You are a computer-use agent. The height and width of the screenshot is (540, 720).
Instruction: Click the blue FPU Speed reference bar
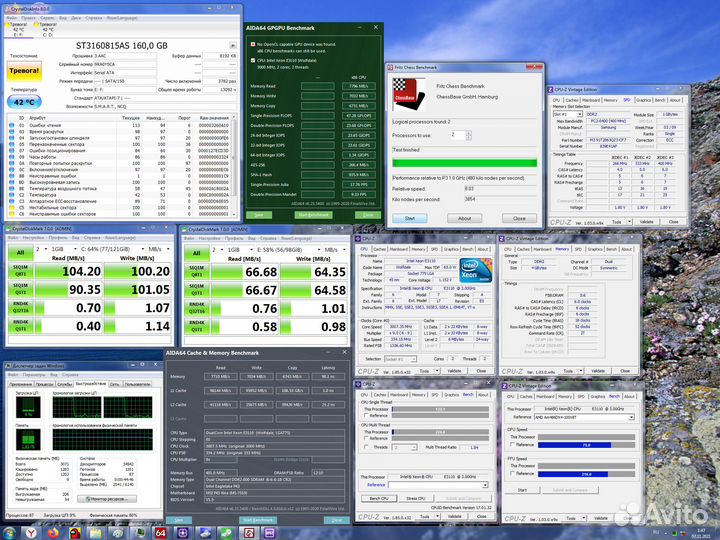[x=573, y=474]
